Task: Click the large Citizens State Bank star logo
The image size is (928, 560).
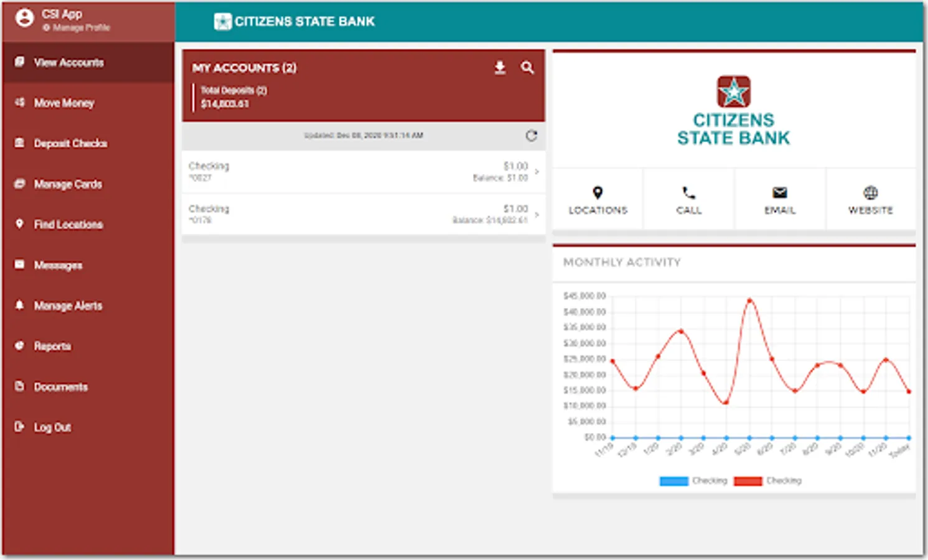Action: click(734, 92)
